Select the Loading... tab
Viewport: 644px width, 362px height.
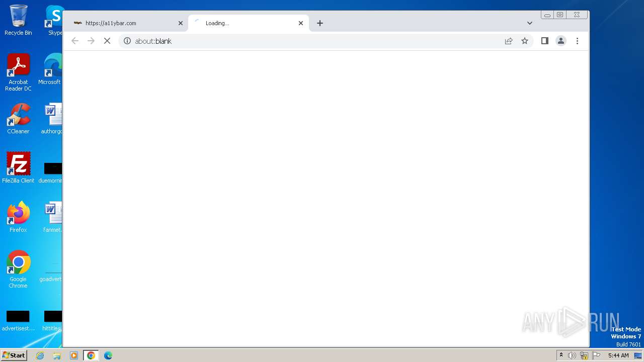pyautogui.click(x=249, y=23)
